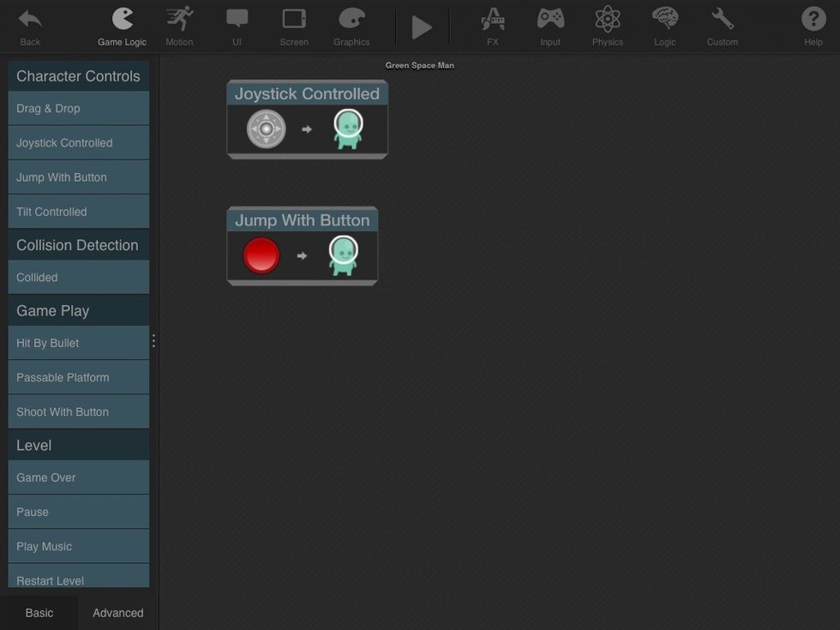
Task: Select the Jump With Button block on canvas
Action: [302, 246]
